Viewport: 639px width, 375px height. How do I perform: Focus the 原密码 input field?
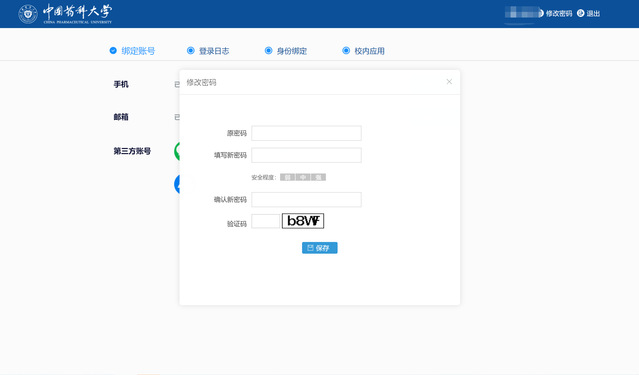click(306, 133)
